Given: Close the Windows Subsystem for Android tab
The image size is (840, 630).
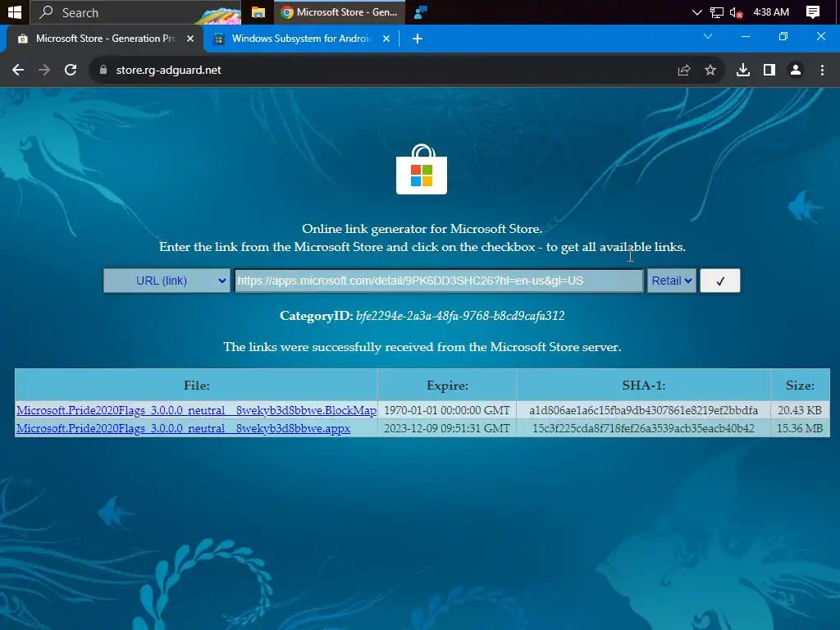Looking at the screenshot, I should click(x=386, y=39).
